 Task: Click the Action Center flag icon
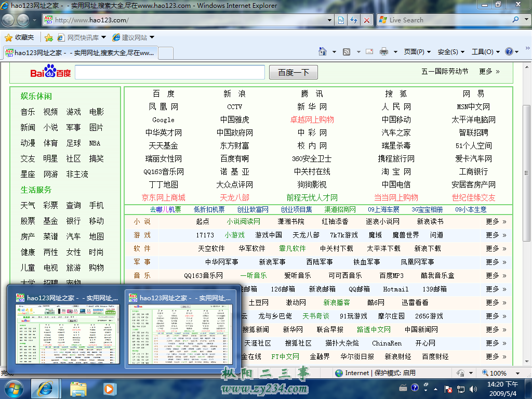point(448,389)
